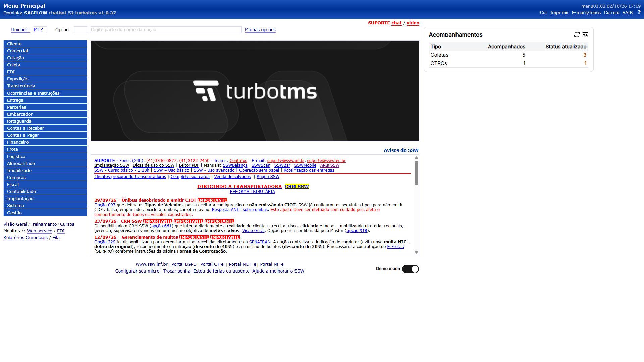Open Relatórios Gerenciais link
Viewport: 644px width, 362px height.
pos(25,237)
